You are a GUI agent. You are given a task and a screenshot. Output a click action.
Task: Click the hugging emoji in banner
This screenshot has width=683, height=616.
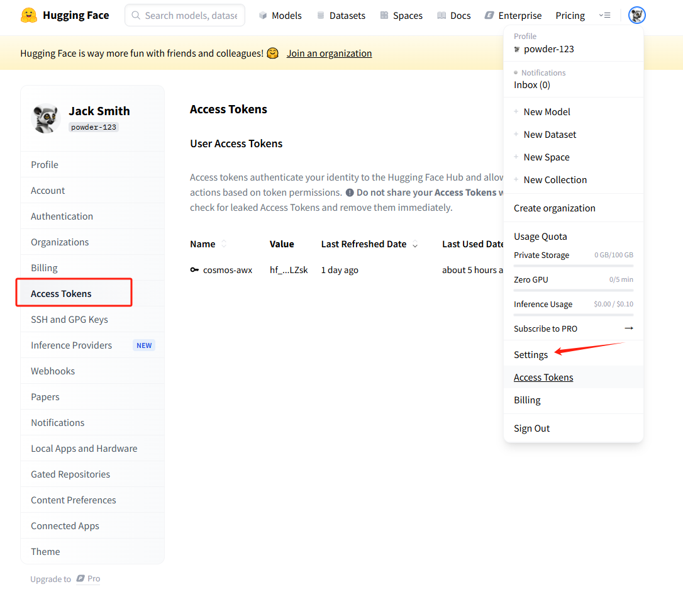point(273,53)
